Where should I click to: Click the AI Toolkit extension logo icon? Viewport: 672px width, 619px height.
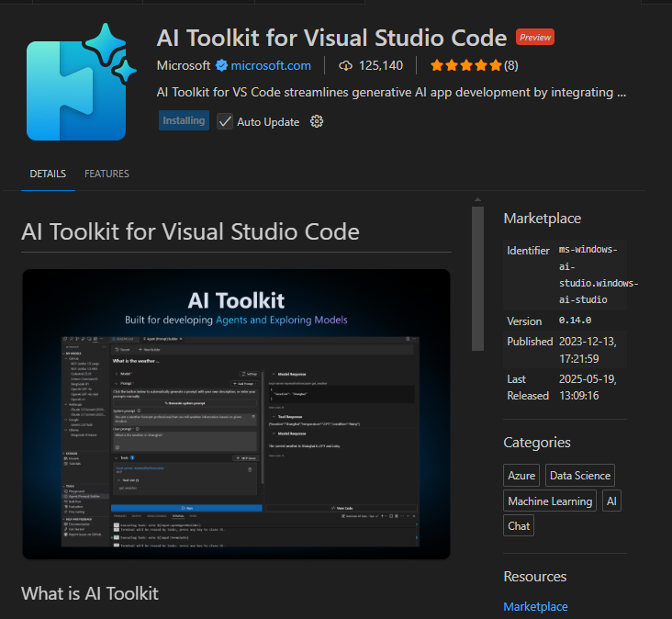(x=81, y=82)
